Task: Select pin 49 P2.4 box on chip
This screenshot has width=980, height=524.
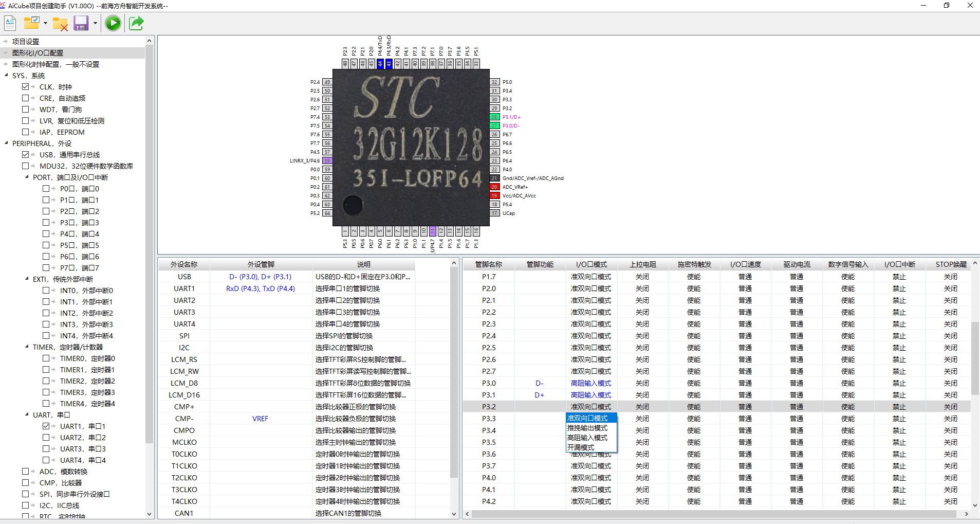Action: pyautogui.click(x=327, y=82)
